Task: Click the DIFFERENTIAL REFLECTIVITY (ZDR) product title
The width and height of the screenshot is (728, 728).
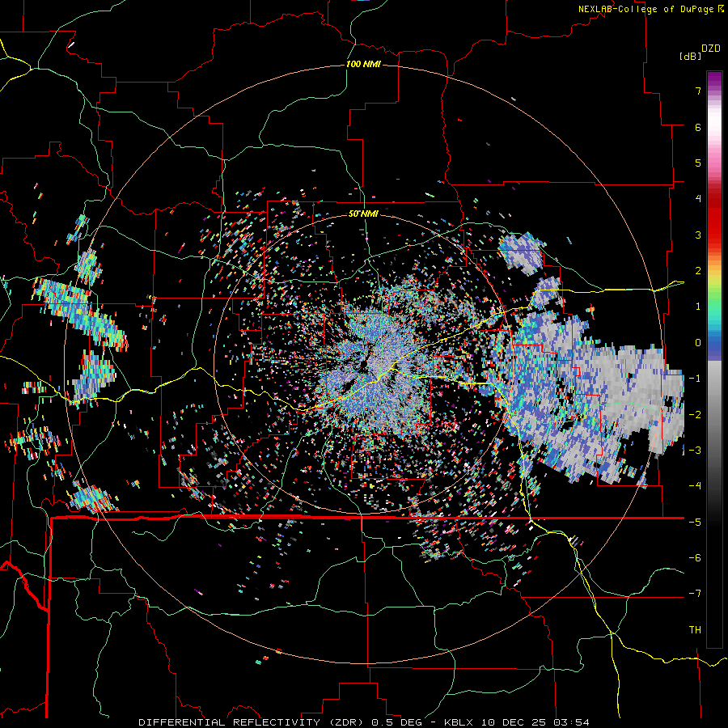Action: click(x=252, y=722)
